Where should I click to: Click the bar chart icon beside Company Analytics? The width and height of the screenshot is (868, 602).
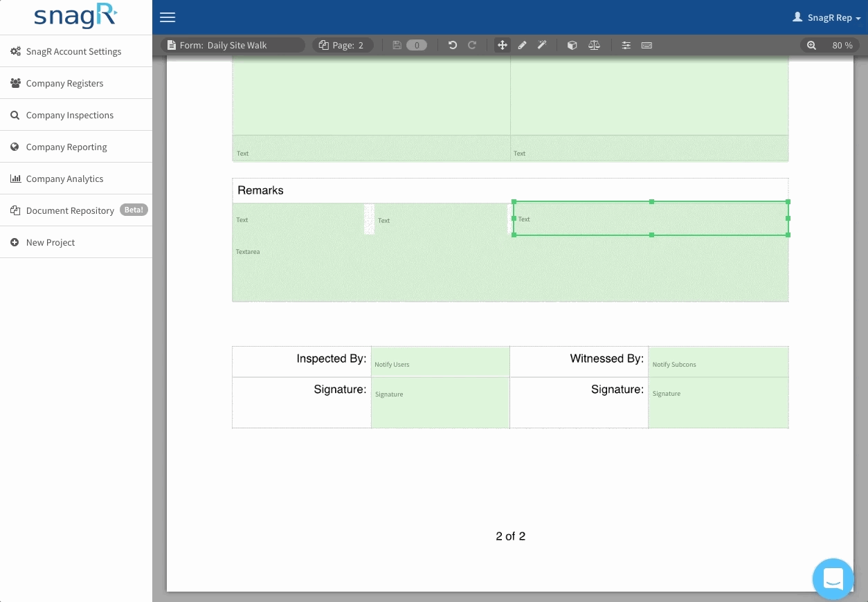click(x=15, y=179)
